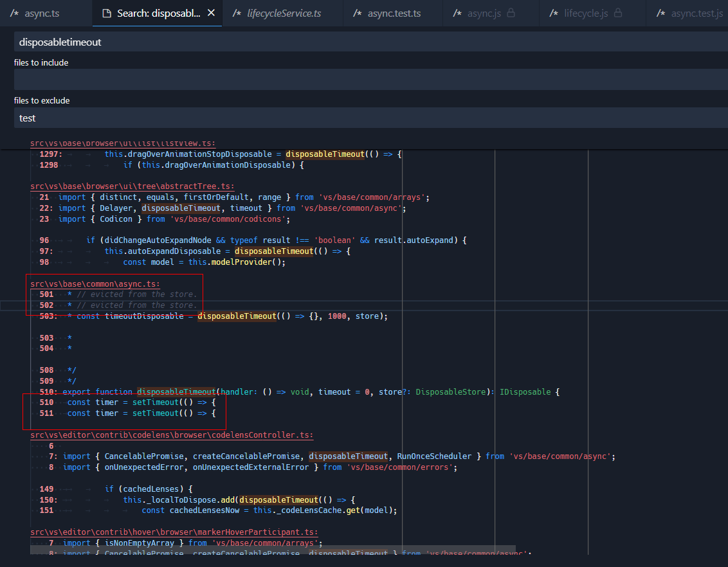Open the listView.ts file path link
The image size is (728, 567).
click(123, 143)
